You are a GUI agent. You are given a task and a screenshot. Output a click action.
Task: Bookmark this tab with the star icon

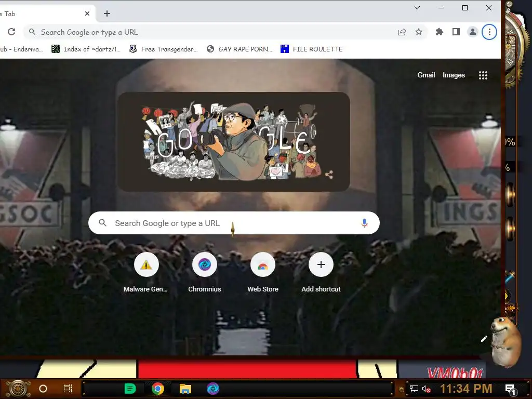coord(419,32)
